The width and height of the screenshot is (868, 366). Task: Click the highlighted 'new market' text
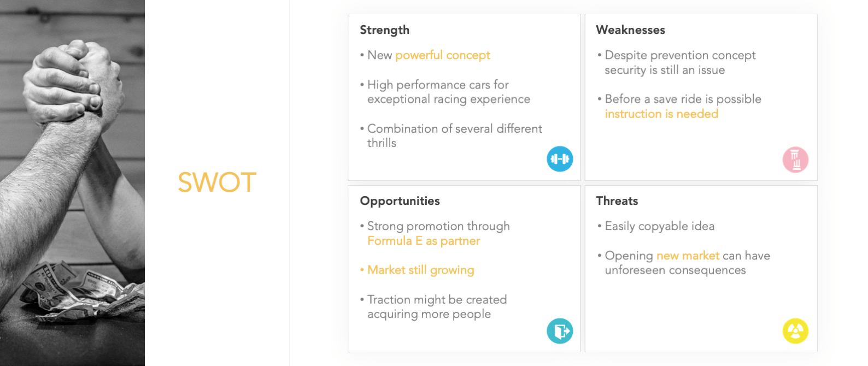[688, 256]
